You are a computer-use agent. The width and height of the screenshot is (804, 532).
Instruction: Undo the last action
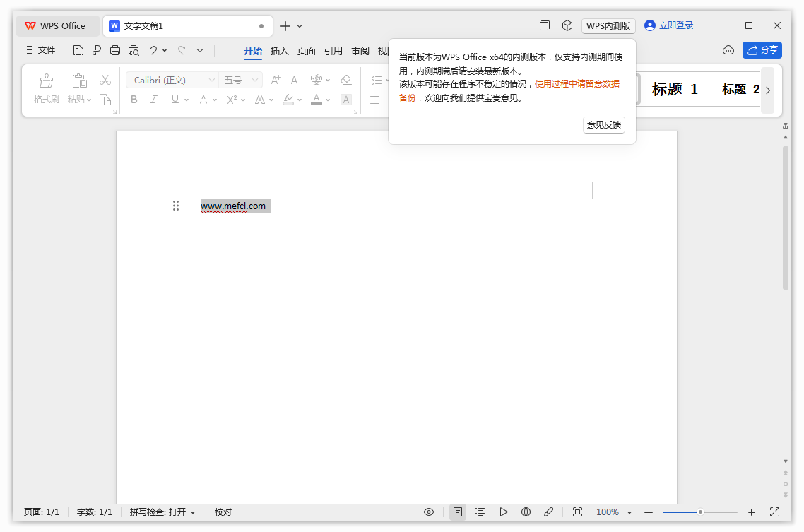tap(153, 50)
